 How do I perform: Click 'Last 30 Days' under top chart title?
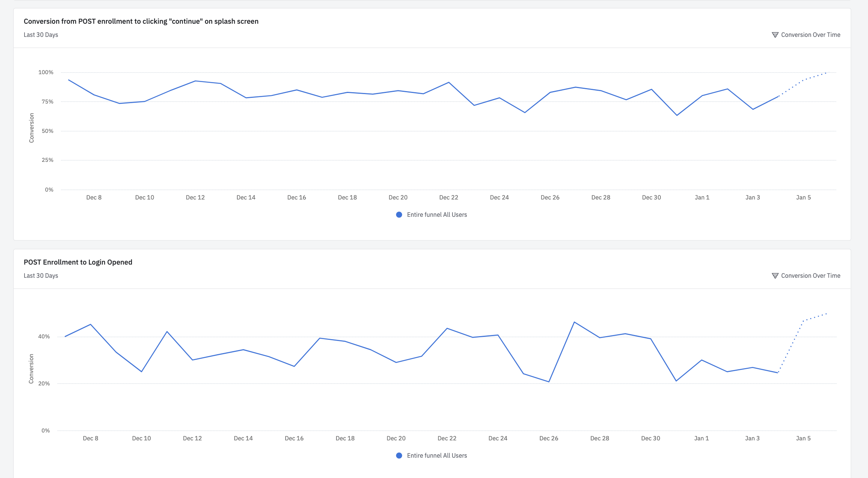coord(41,35)
